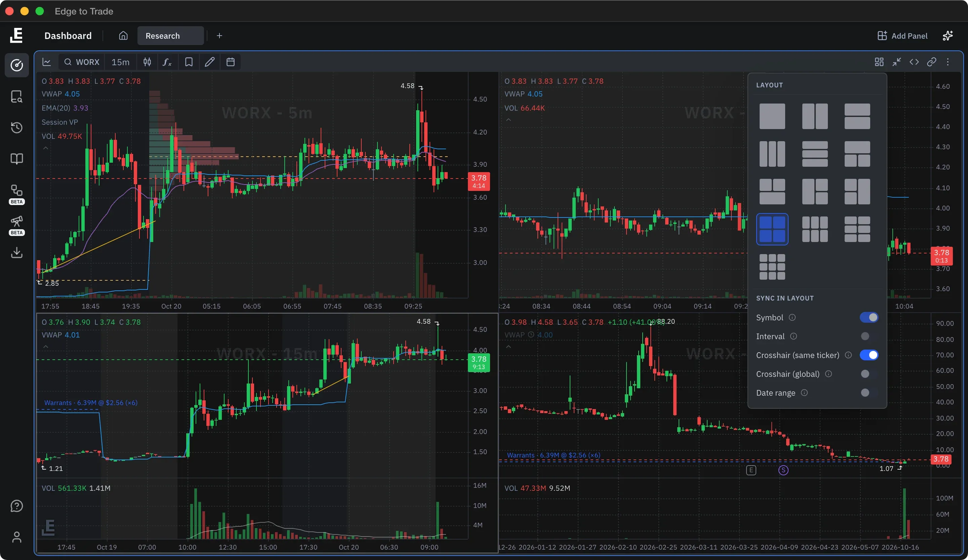Select the two-column side-by-side layout

pos(815,116)
